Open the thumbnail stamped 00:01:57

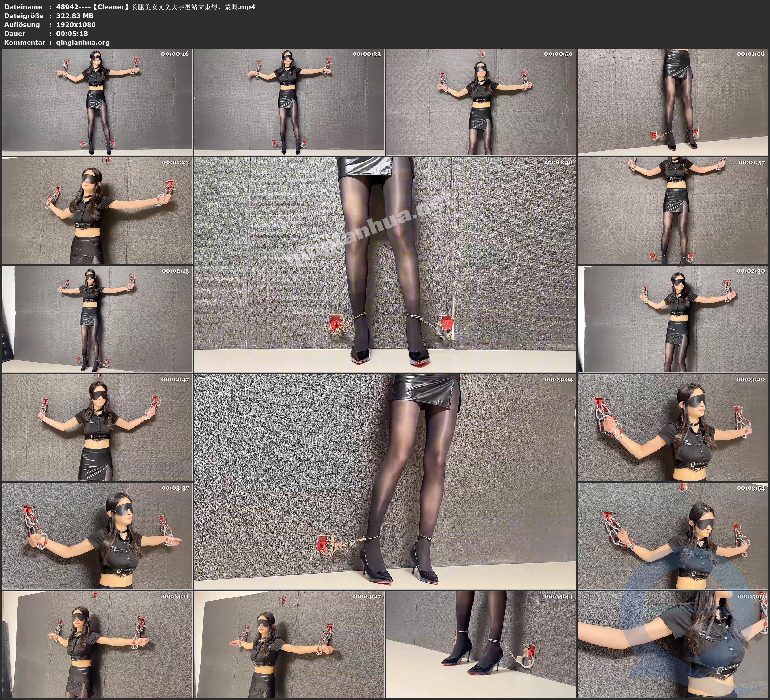[x=673, y=210]
